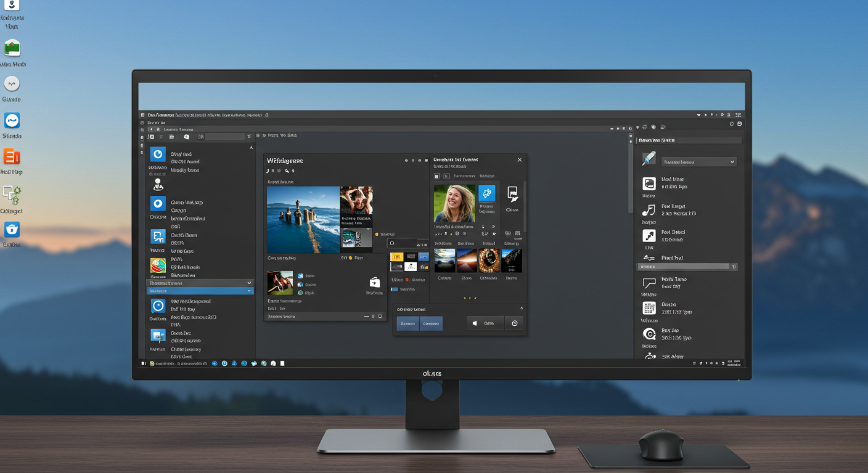Toggle the circular button next to the speaker button

[514, 323]
